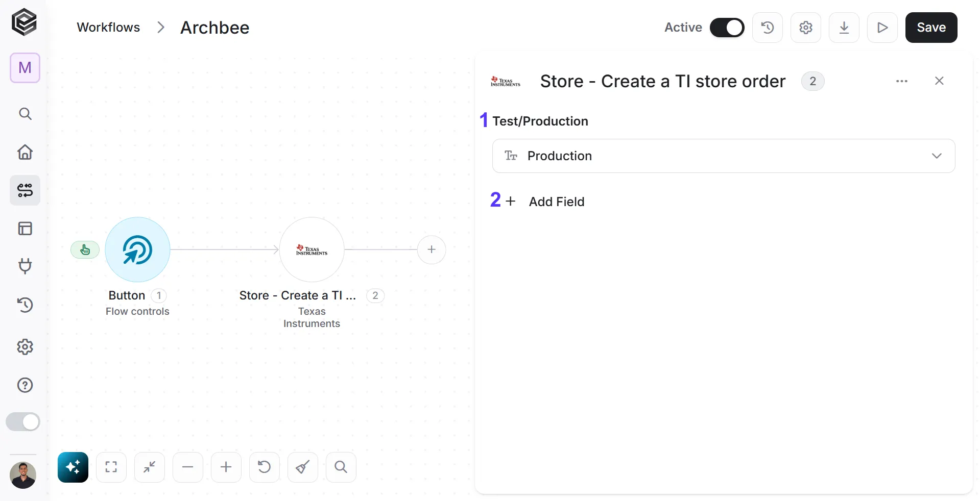
Task: Save the workflow
Action: 931,28
